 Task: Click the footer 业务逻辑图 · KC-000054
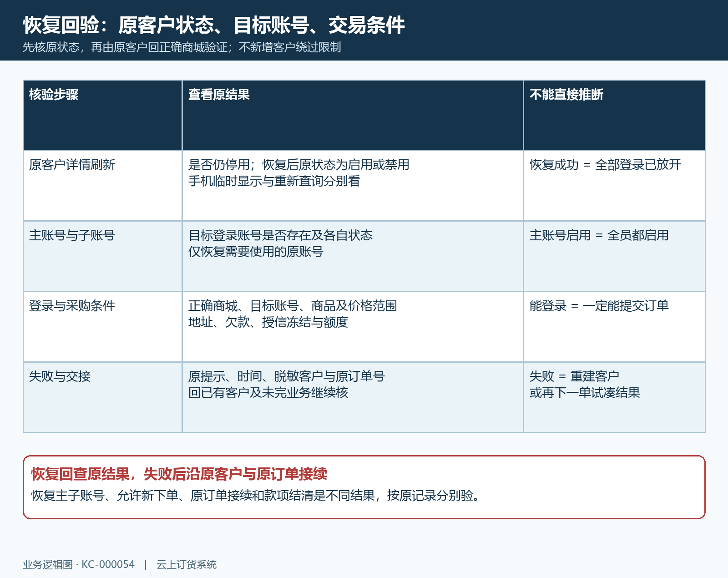(x=79, y=565)
